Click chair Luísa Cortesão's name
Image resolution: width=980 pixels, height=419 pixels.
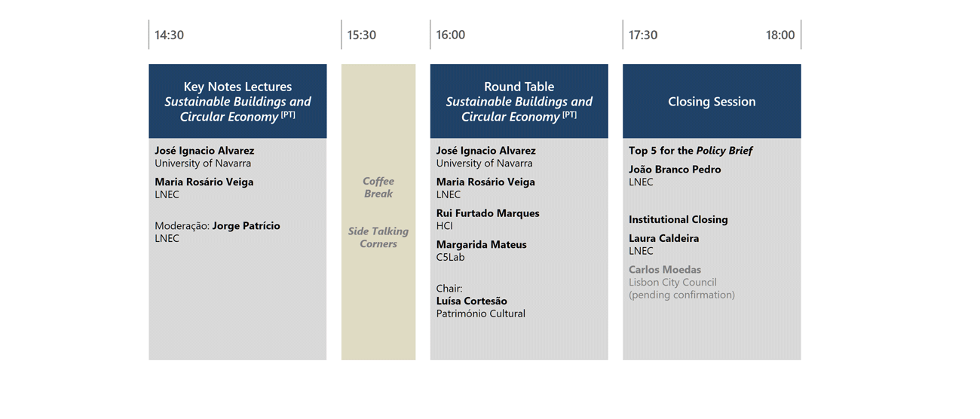[472, 301]
